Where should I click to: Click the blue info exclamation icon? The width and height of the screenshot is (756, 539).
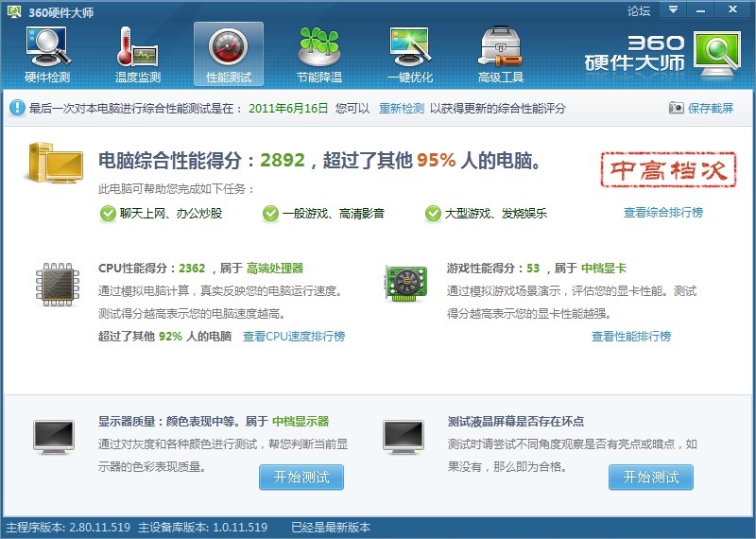click(17, 108)
